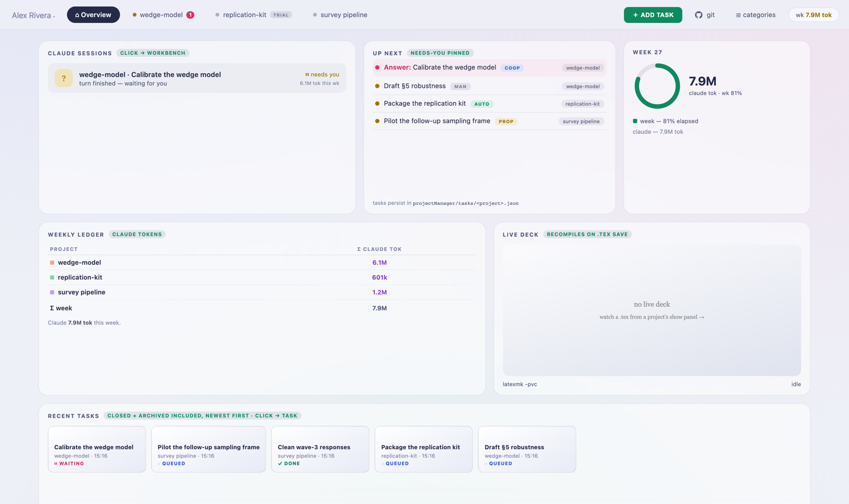Click the status dot beside Package the replication kit
Screen dimensions: 849x504
coord(377,103)
